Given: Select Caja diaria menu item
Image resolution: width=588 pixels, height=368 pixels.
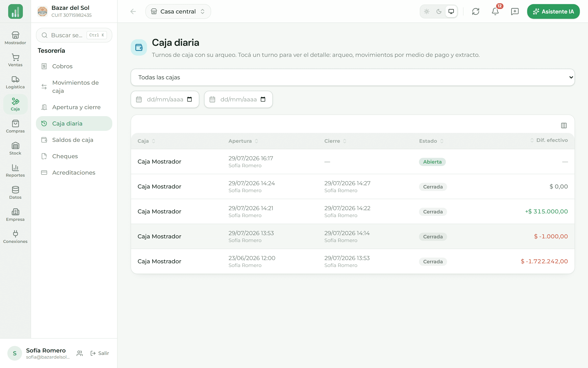Looking at the screenshot, I should (74, 123).
